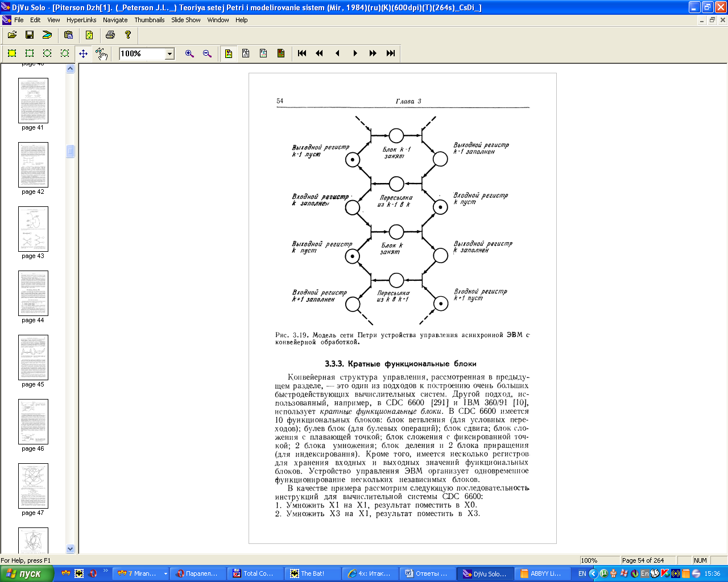Click the Open file toolbar icon
Image resolution: width=728 pixels, height=582 pixels.
[x=12, y=35]
